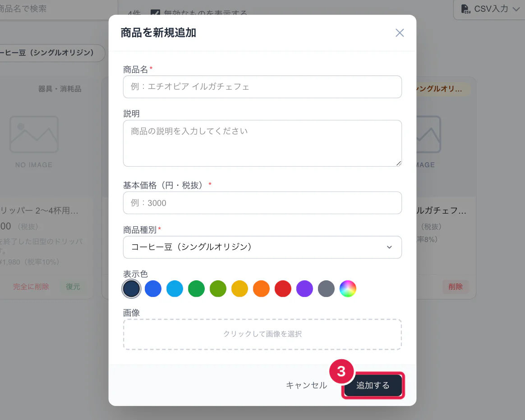Click 完全に削除 on the dripper card
The width and height of the screenshot is (525, 420).
31,287
